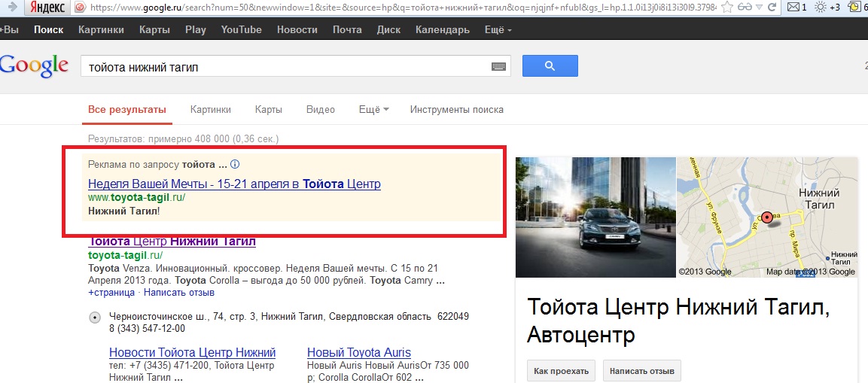Open the ad link Неделя Вашей Мечты
This screenshot has height=383, width=868.
pos(234,184)
